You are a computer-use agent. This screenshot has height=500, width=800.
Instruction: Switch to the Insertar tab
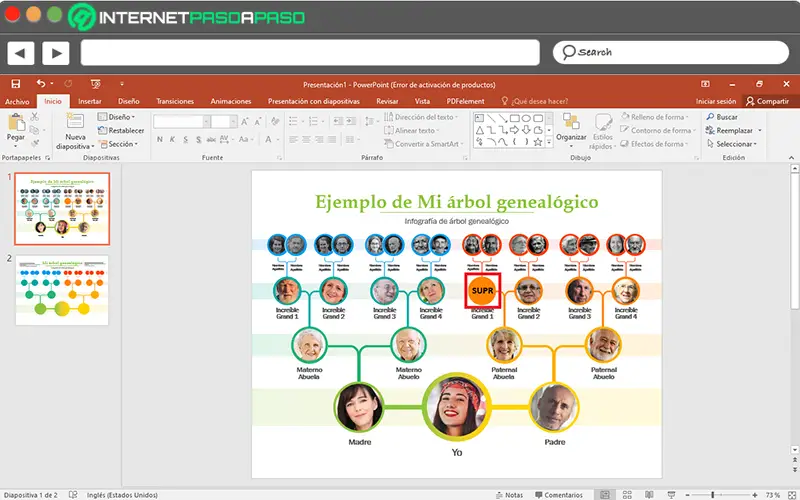90,101
